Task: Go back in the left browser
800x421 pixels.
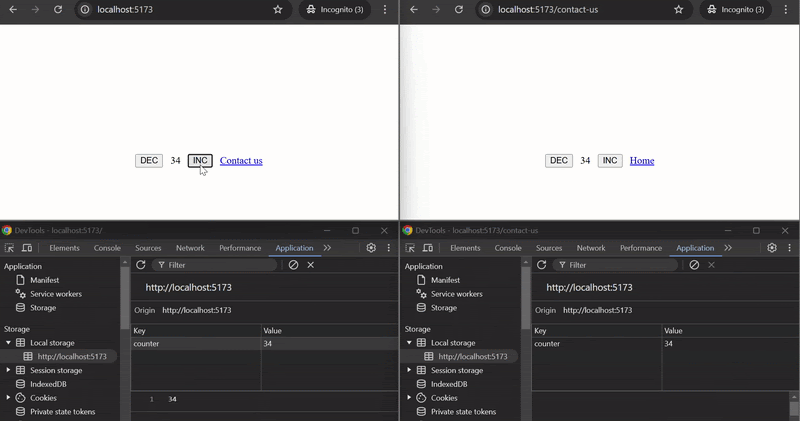Action: point(13,9)
